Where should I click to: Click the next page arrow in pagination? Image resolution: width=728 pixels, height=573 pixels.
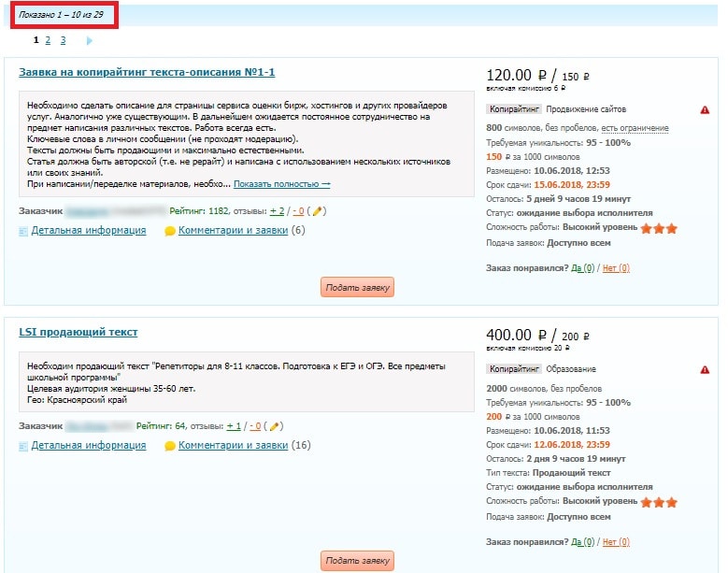point(89,41)
